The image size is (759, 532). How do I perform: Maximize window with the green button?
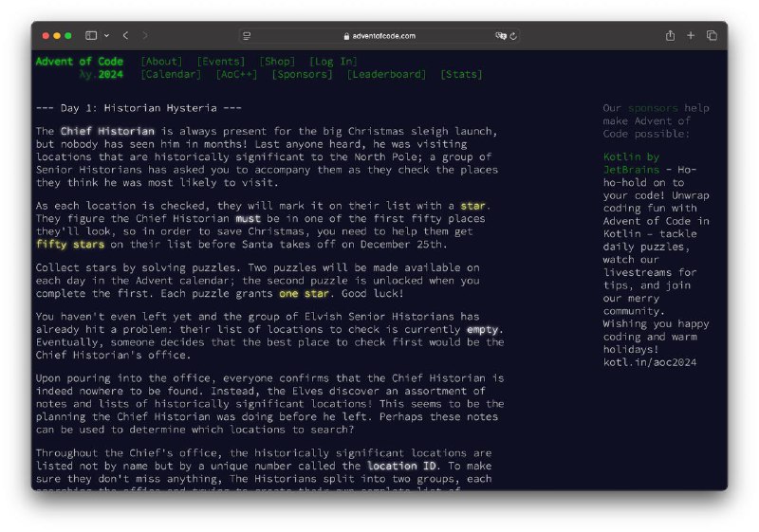pyautogui.click(x=68, y=36)
